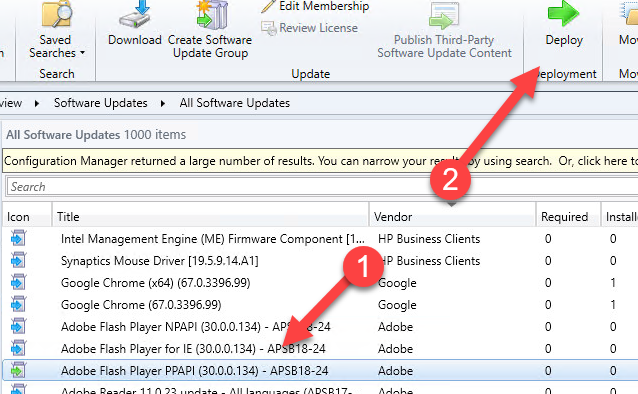The image size is (638, 394).
Task: Click the update icon of Adobe Flash NPAPI row
Action: tap(18, 326)
